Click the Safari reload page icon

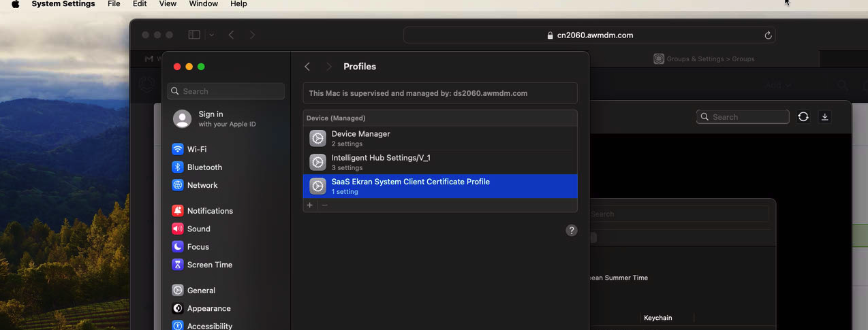point(768,35)
